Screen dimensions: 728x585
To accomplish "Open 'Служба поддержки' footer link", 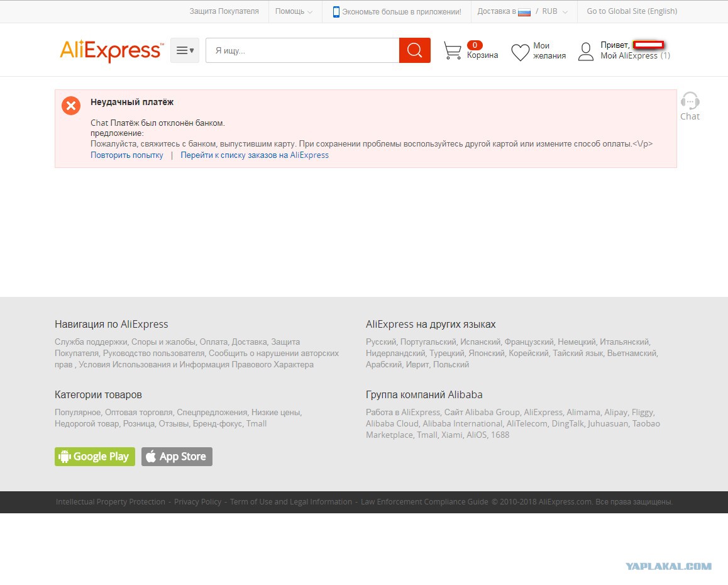I will coord(91,342).
